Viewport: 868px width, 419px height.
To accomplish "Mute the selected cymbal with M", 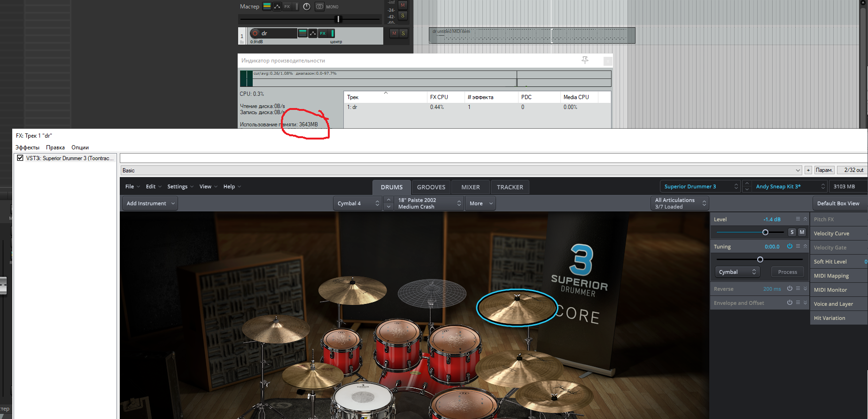I will click(x=802, y=232).
